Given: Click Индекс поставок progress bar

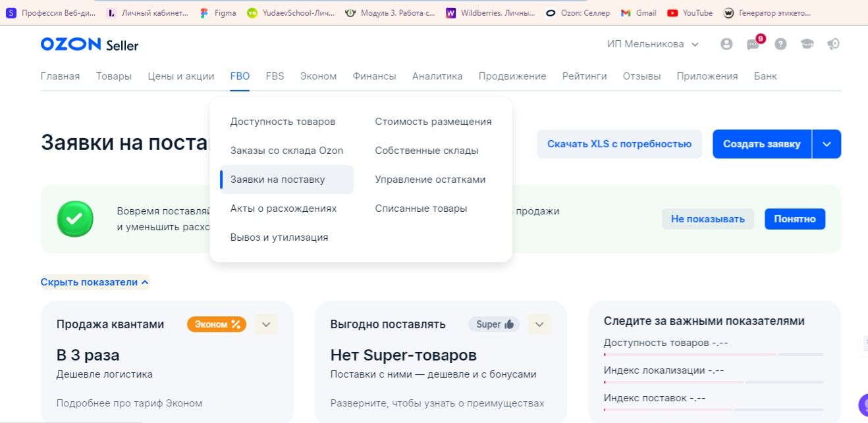Looking at the screenshot, I should (713, 410).
